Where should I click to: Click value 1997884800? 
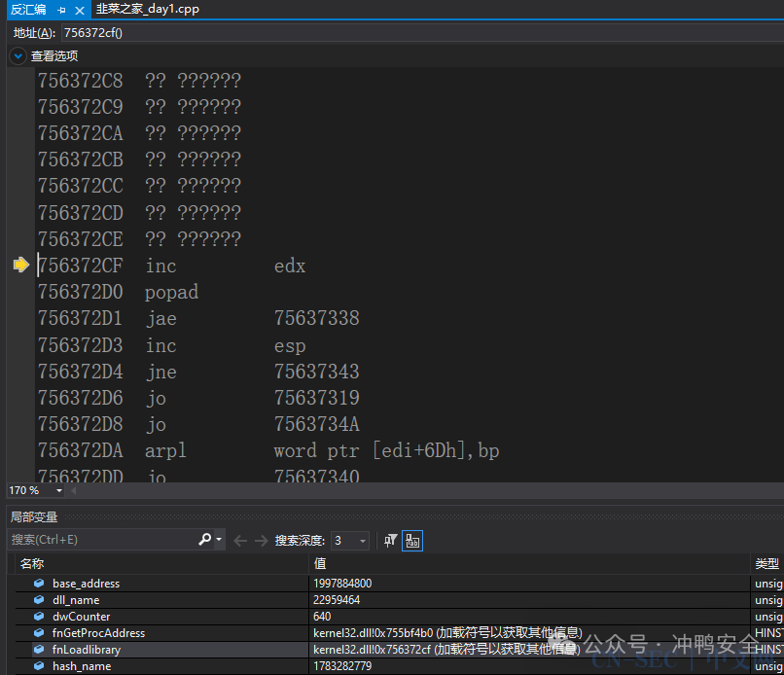pos(342,584)
